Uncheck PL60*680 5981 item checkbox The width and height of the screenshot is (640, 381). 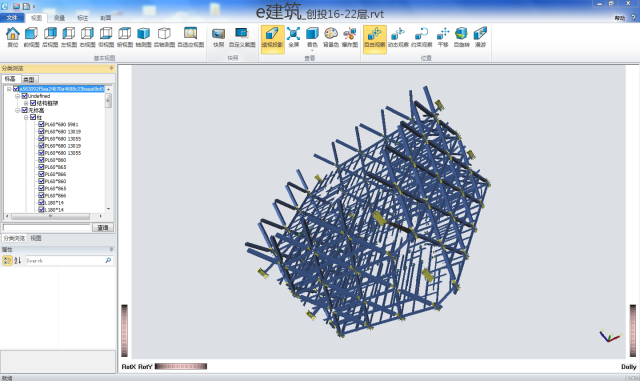point(41,124)
